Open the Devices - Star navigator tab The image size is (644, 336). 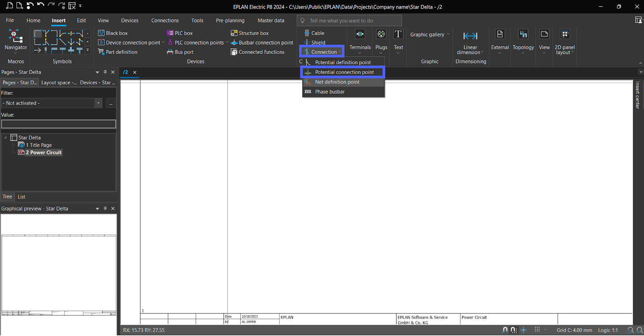(x=97, y=82)
